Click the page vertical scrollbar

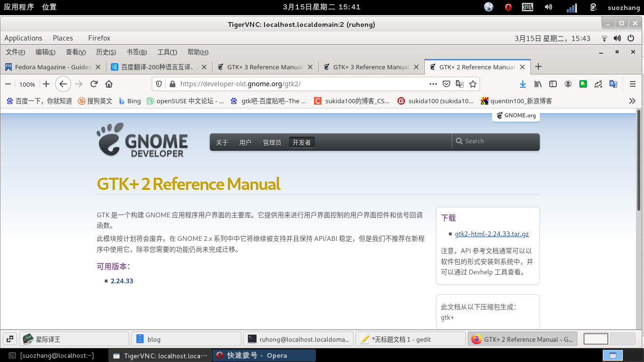pos(639,160)
